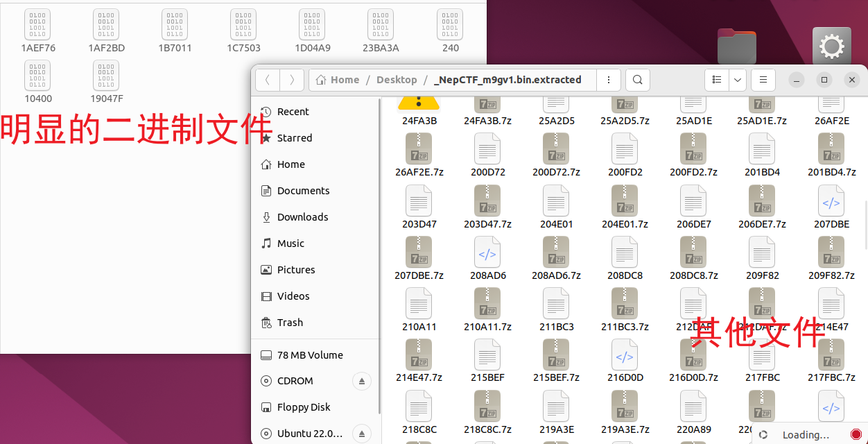Select binary file 10400 in back window
The height and width of the screenshot is (444, 868).
point(38,81)
